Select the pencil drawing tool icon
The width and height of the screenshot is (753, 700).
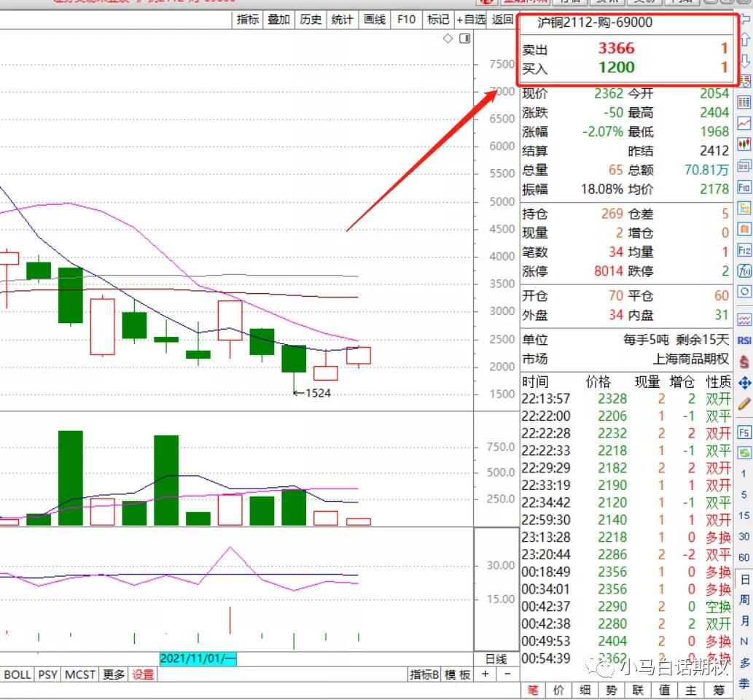coord(744,403)
